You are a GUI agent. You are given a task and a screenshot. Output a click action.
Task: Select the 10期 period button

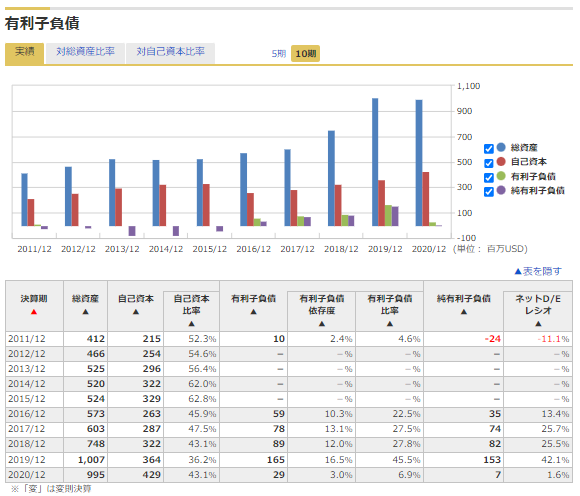click(306, 54)
